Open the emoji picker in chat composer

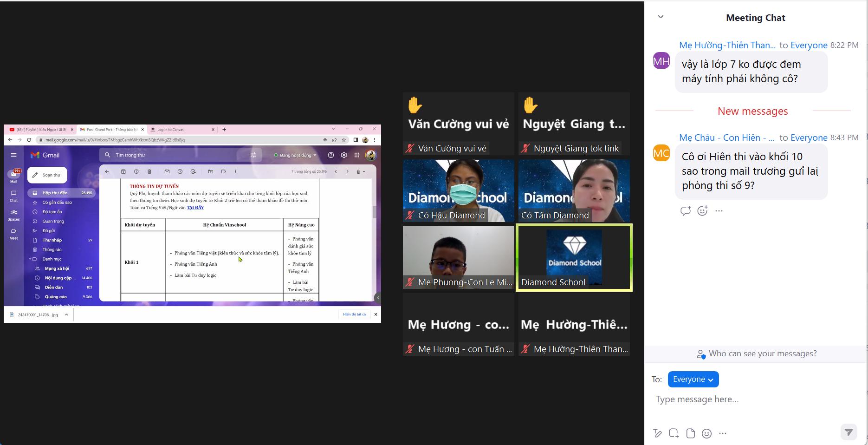[x=706, y=433]
